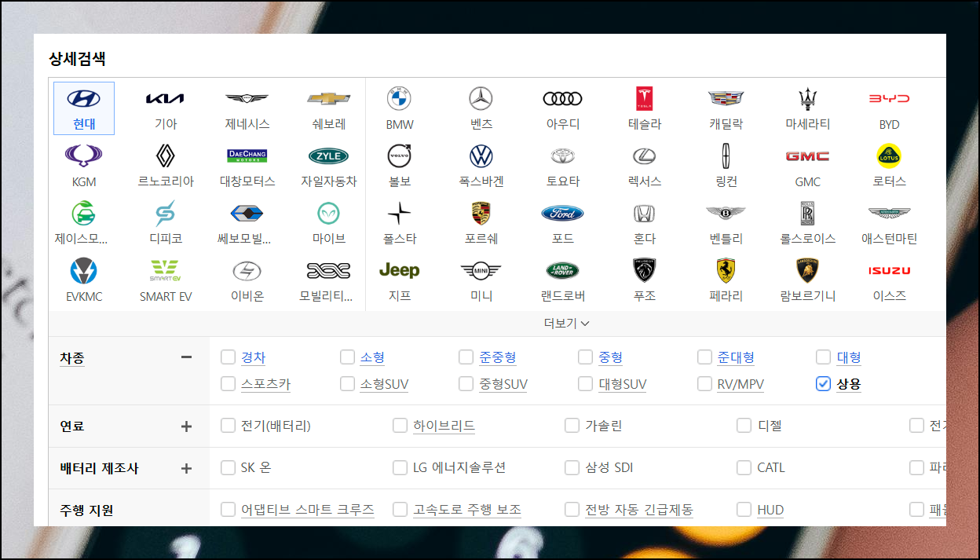Image resolution: width=980 pixels, height=560 pixels.
Task: Open the 하이브리드 fuel link
Action: pos(444,426)
